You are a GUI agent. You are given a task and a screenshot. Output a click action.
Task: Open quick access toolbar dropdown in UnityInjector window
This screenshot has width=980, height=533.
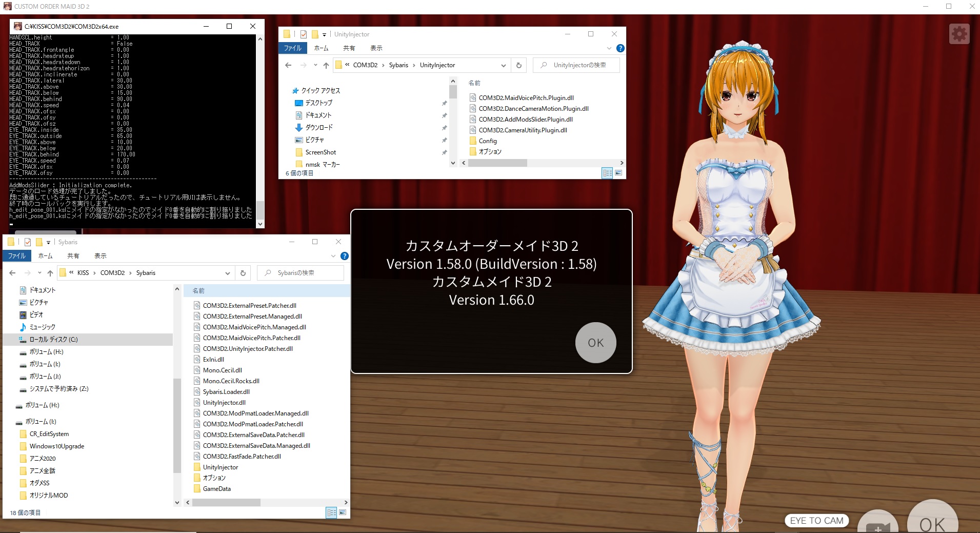324,34
